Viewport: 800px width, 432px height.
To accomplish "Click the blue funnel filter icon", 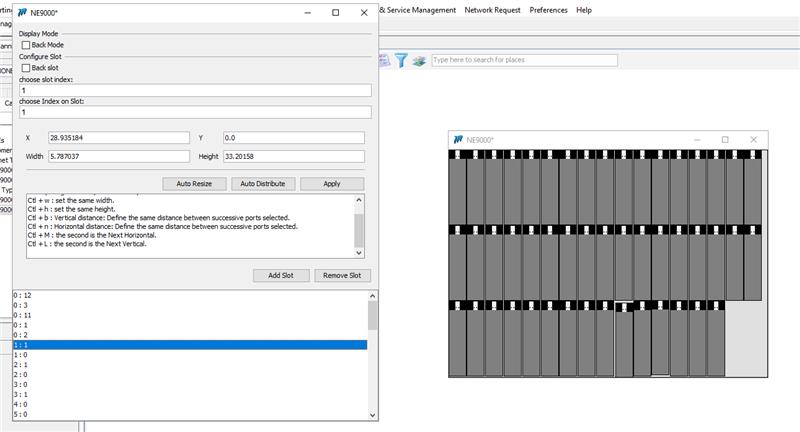I will [x=401, y=60].
